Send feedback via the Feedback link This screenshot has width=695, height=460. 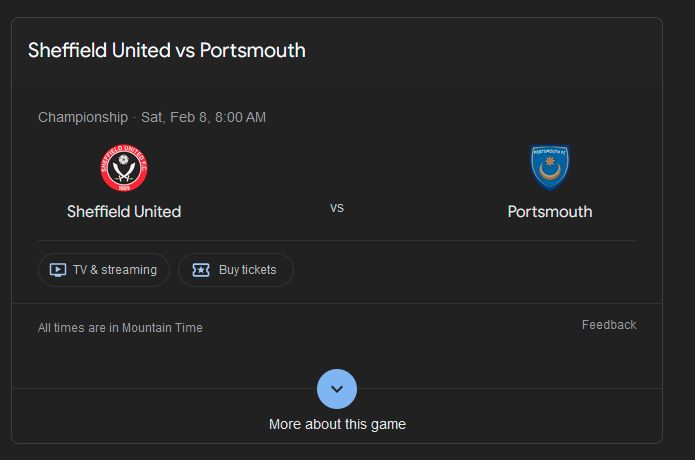pos(609,325)
